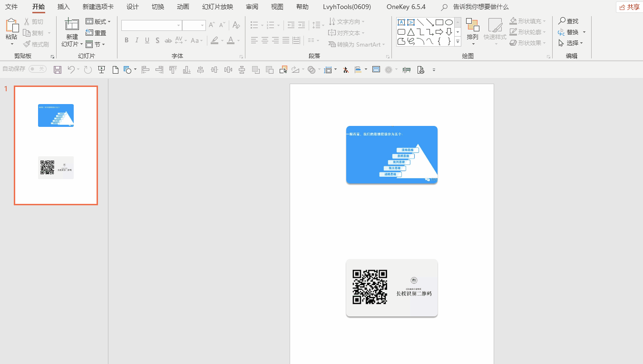The image size is (643, 364).
Task: Toggle Underline formatting
Action: pos(147,40)
